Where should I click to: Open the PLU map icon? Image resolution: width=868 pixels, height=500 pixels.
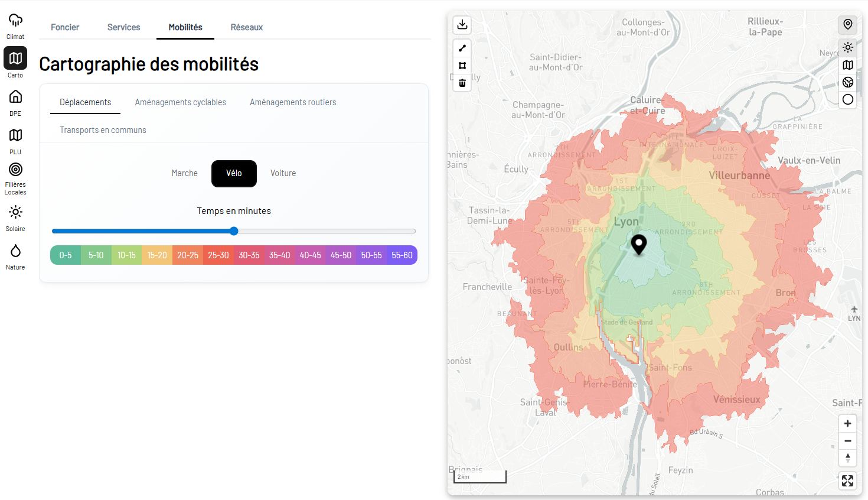click(x=15, y=135)
